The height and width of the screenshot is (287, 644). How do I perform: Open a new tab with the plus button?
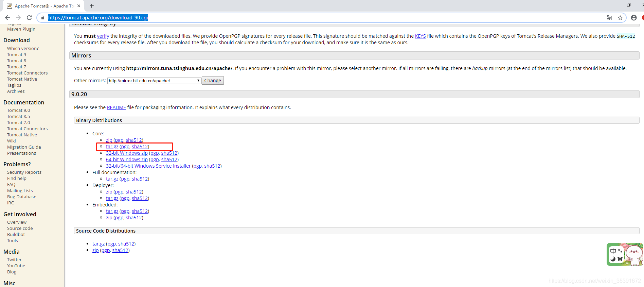92,6
